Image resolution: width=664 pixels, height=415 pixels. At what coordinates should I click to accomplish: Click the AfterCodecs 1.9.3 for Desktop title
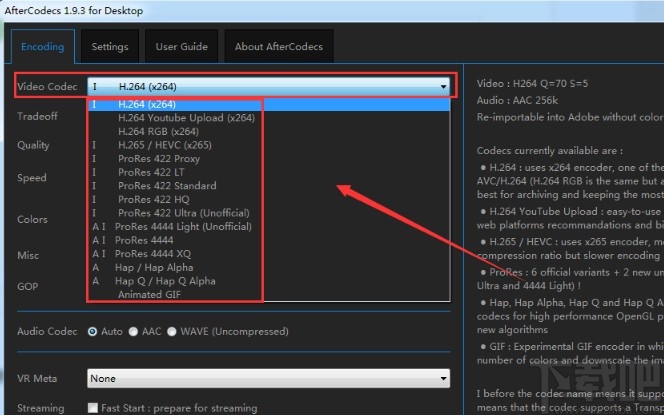74,10
